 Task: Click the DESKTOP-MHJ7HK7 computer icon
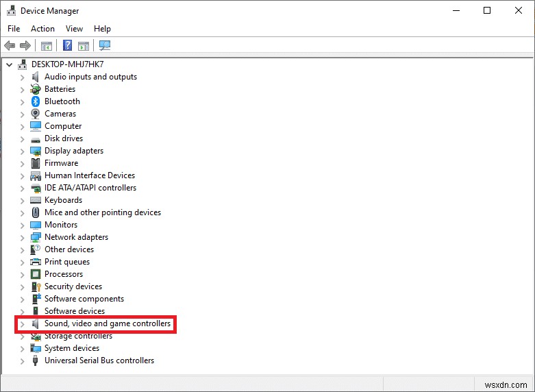coord(23,64)
